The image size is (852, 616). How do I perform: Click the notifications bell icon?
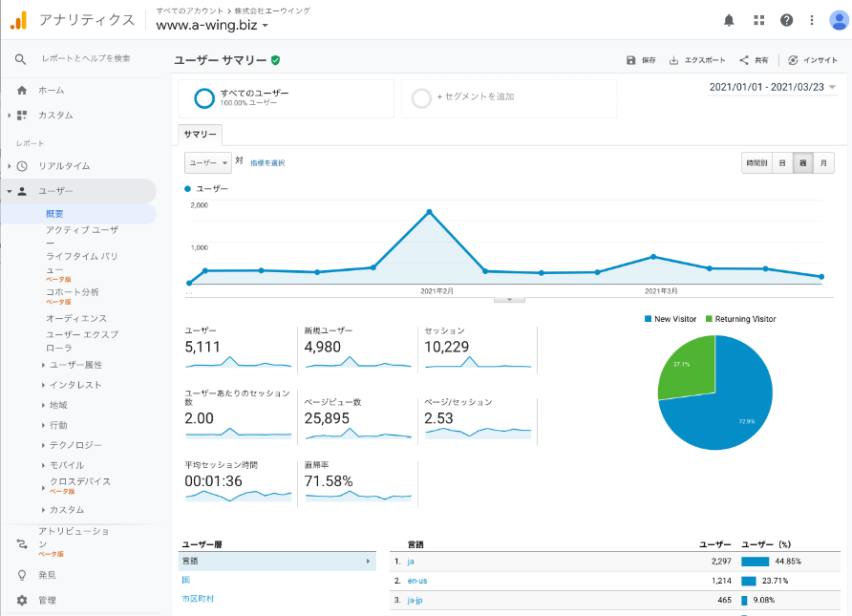point(730,20)
